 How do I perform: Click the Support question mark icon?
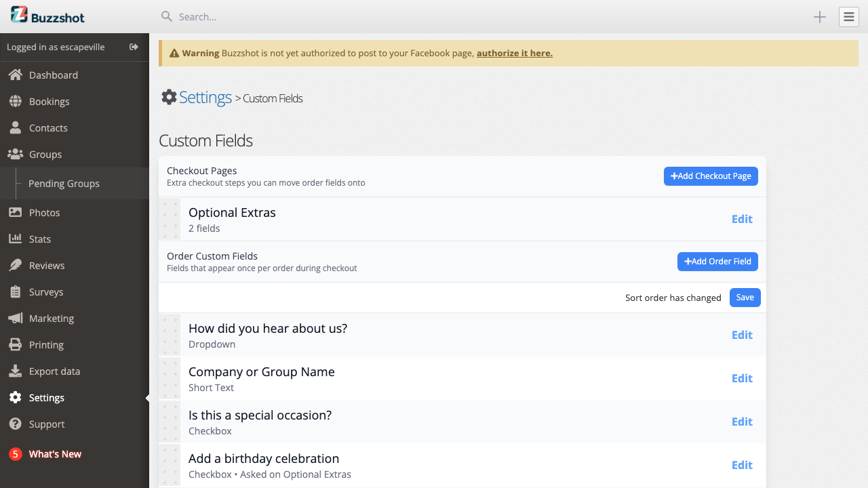[15, 424]
